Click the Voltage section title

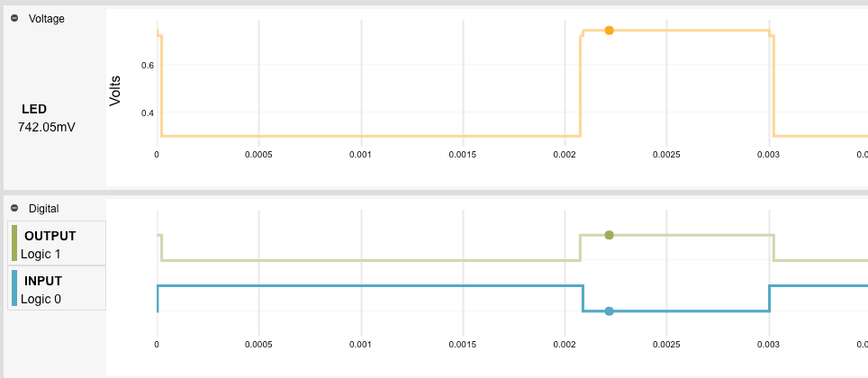click(47, 19)
